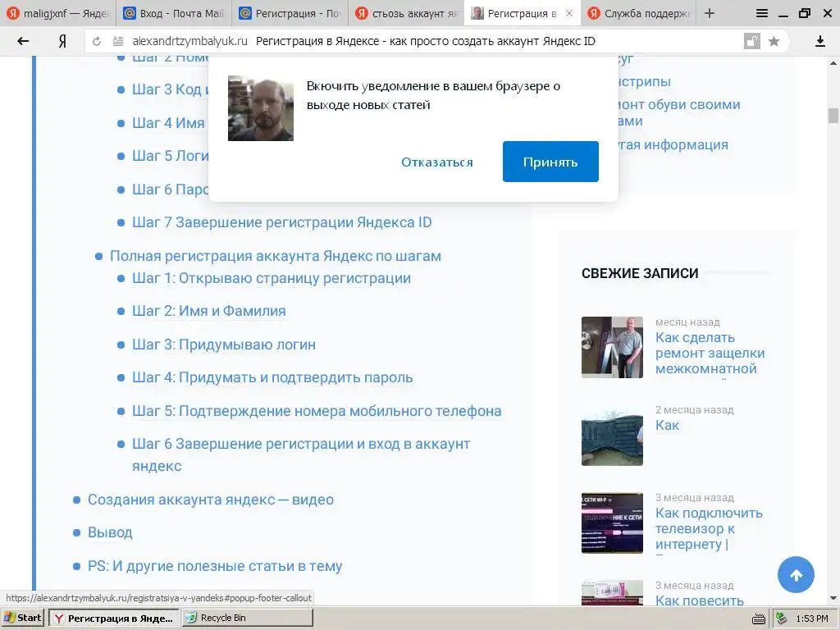Open Полная регистрация аккаунта Яндекс по шагам
The height and width of the screenshot is (630, 840).
[x=276, y=256]
